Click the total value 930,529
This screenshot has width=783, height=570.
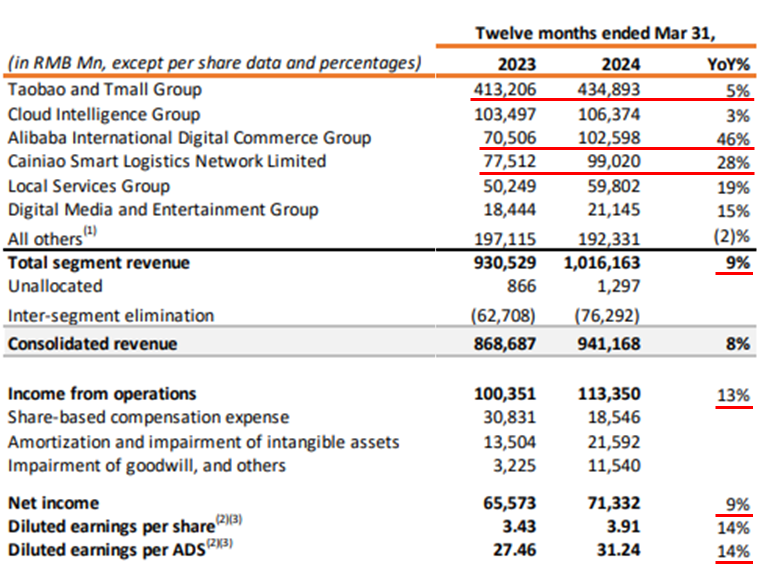(505, 263)
